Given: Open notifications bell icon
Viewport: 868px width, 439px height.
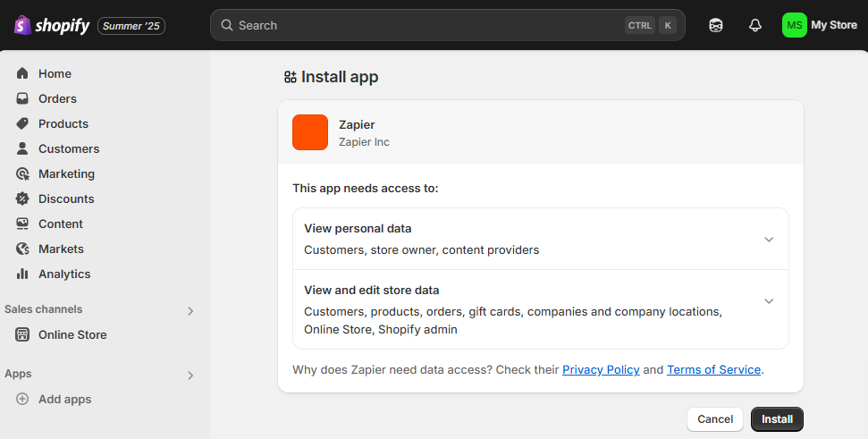Looking at the screenshot, I should [755, 25].
